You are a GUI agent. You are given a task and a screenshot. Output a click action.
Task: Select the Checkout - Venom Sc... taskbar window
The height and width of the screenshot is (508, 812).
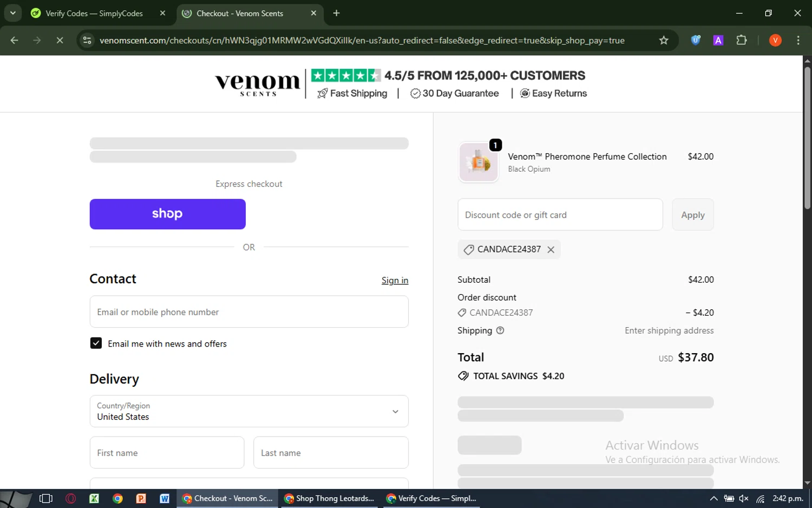(227, 498)
